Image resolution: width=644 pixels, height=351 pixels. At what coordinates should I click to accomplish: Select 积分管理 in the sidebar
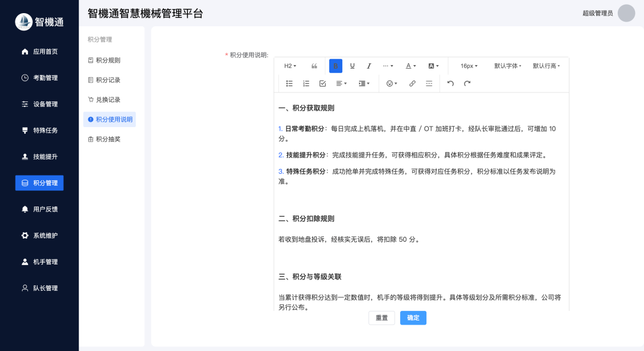click(39, 183)
